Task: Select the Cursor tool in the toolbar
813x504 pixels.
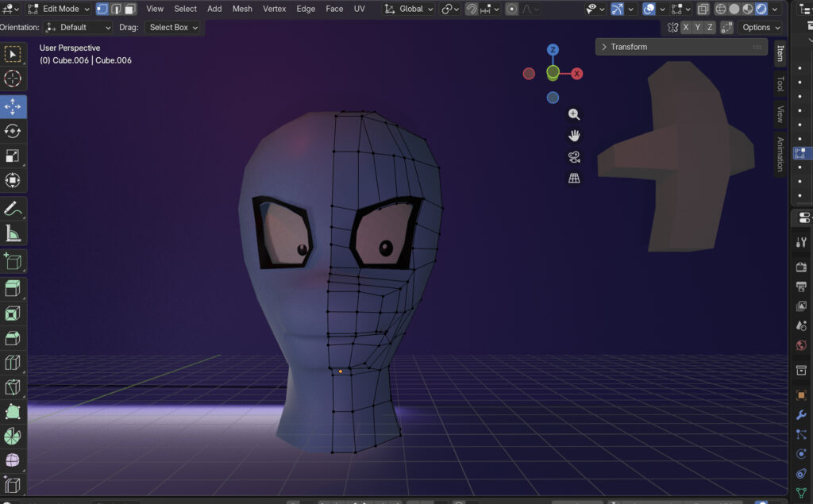Action: 13,79
